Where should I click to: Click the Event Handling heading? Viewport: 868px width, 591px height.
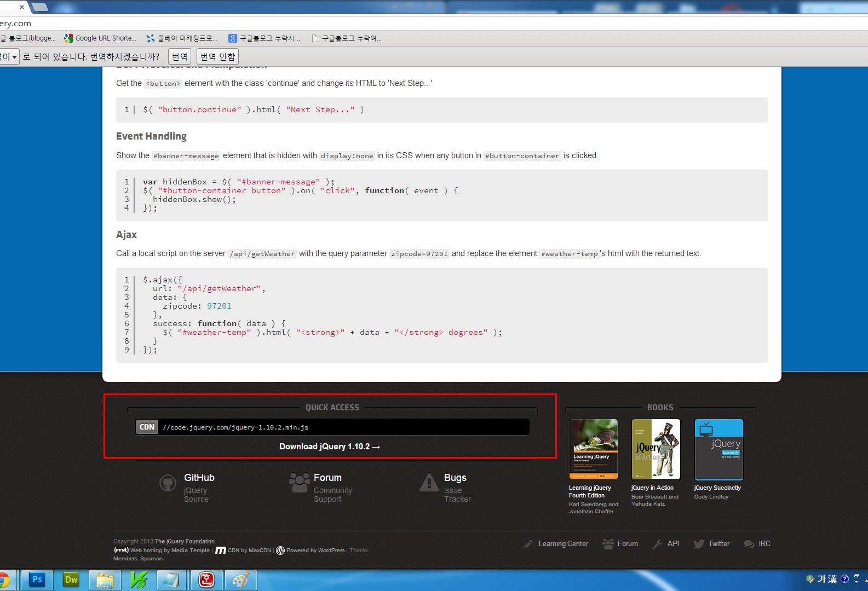(x=151, y=136)
